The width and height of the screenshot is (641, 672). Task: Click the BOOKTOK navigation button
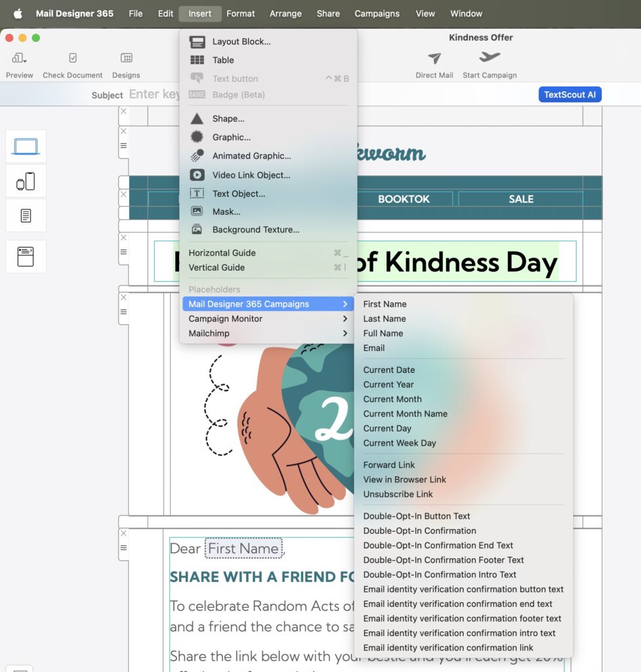click(403, 199)
